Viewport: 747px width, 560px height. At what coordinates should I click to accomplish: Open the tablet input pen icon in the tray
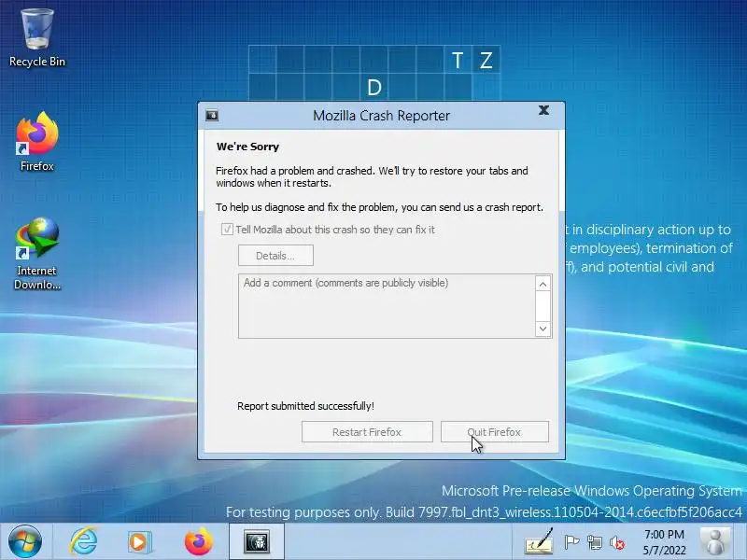[540, 542]
